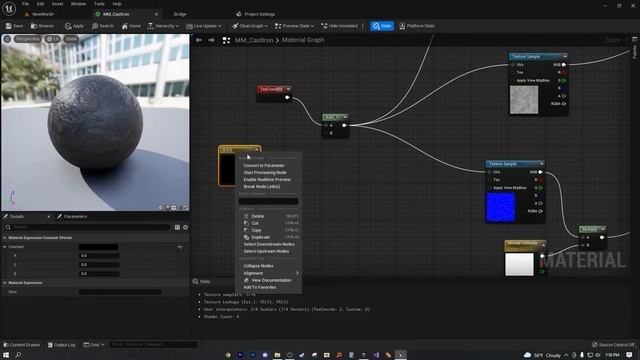Open the Content Drawer
Screen dimensions: 640x360
click(x=22, y=345)
